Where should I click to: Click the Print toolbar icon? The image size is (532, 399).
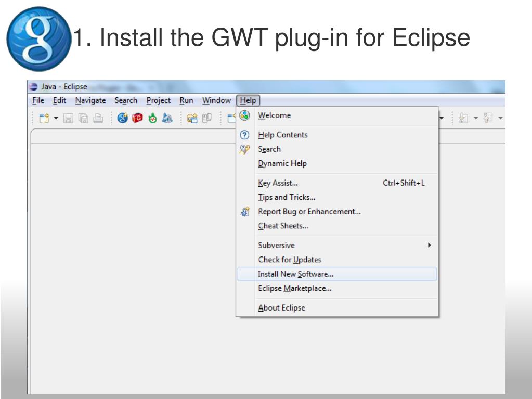(98, 119)
